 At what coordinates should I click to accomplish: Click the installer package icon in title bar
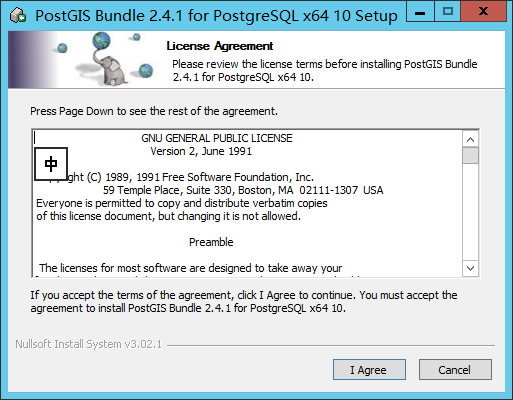tap(18, 15)
